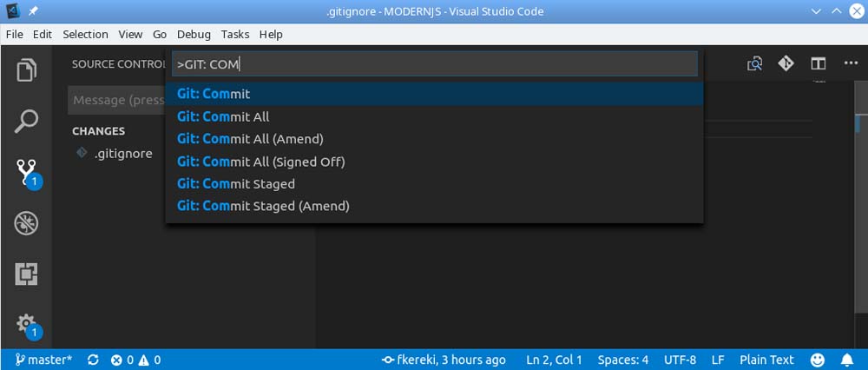Open the Explorer view in activity bar
868x370 pixels.
point(27,69)
